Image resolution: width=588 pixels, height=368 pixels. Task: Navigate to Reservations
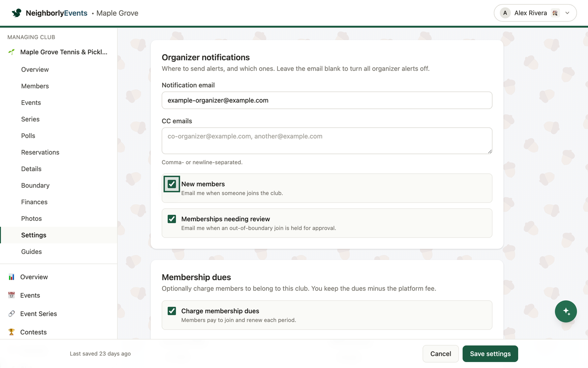coord(40,152)
